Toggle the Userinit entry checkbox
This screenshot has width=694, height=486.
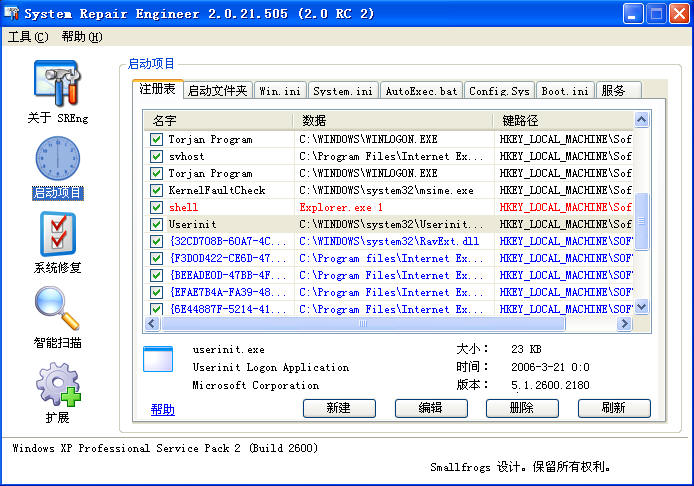click(156, 224)
